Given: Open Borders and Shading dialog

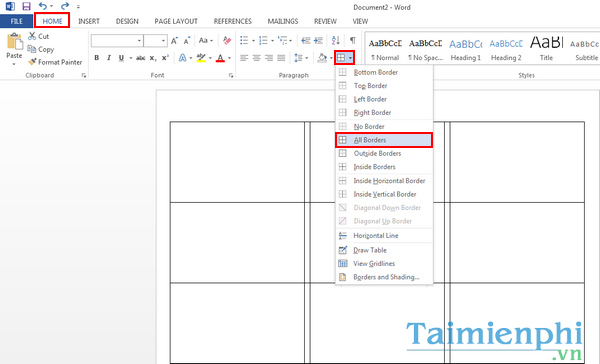Looking at the screenshot, I should (x=384, y=277).
